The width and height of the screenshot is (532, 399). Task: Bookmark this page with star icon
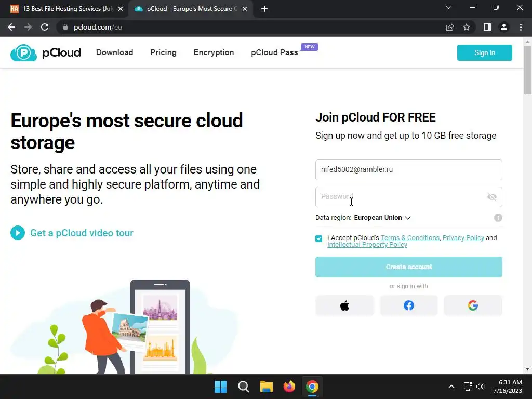[467, 27]
